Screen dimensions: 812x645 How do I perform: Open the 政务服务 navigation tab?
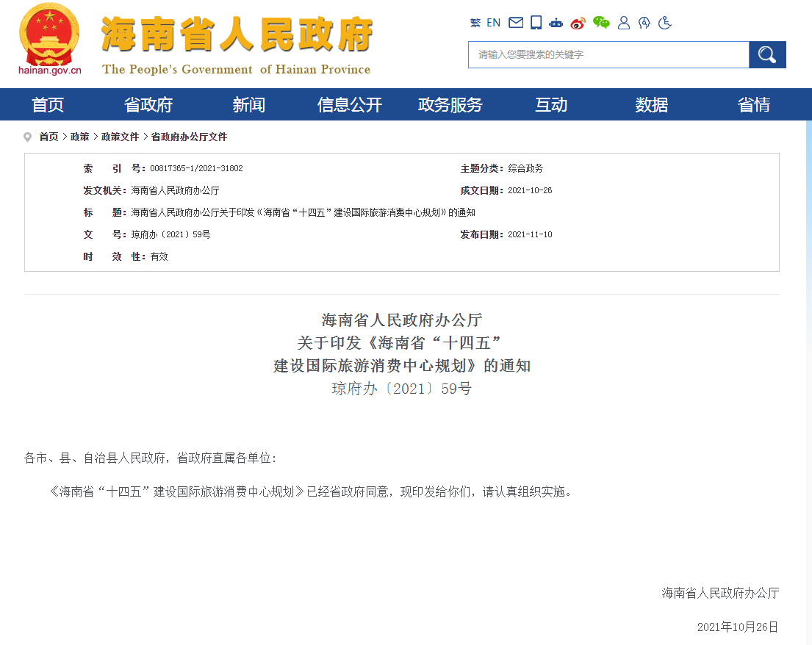[450, 105]
